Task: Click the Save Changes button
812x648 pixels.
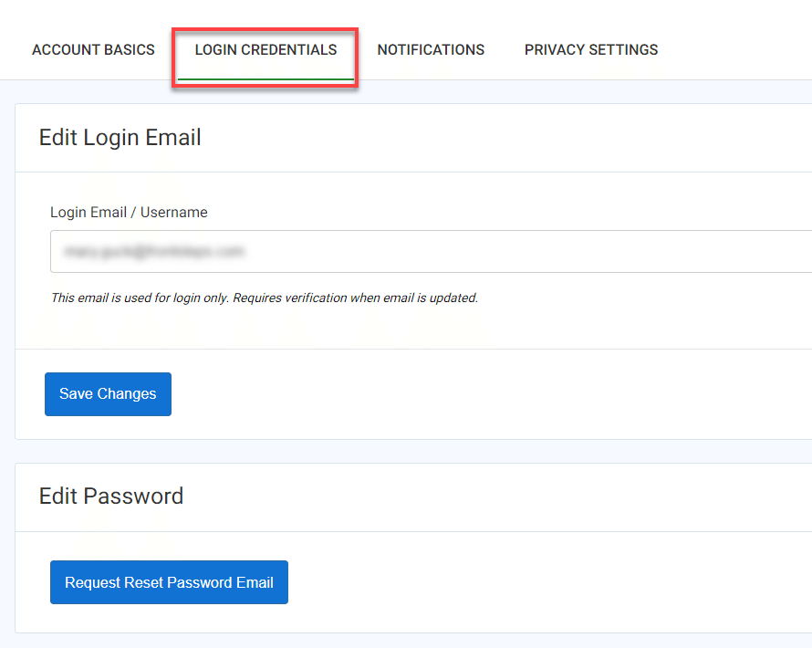Action: [x=108, y=394]
